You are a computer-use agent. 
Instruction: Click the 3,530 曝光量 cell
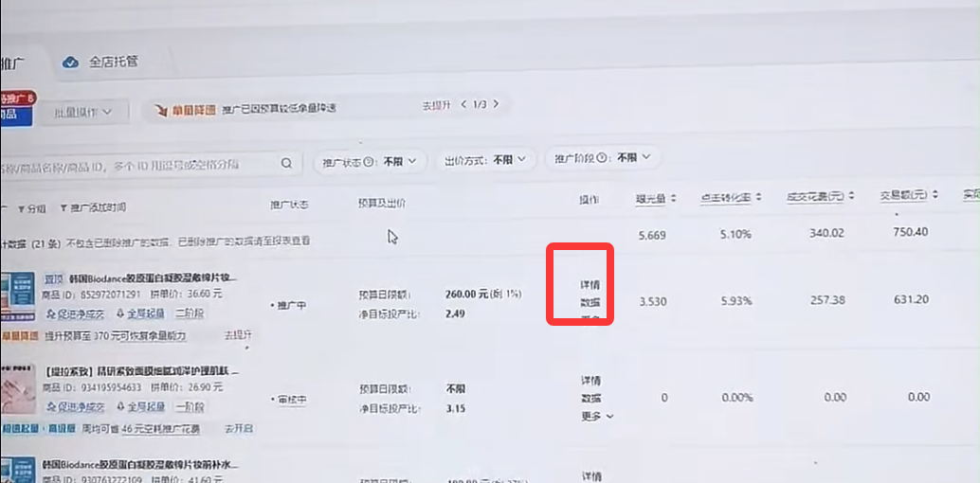[x=652, y=302]
